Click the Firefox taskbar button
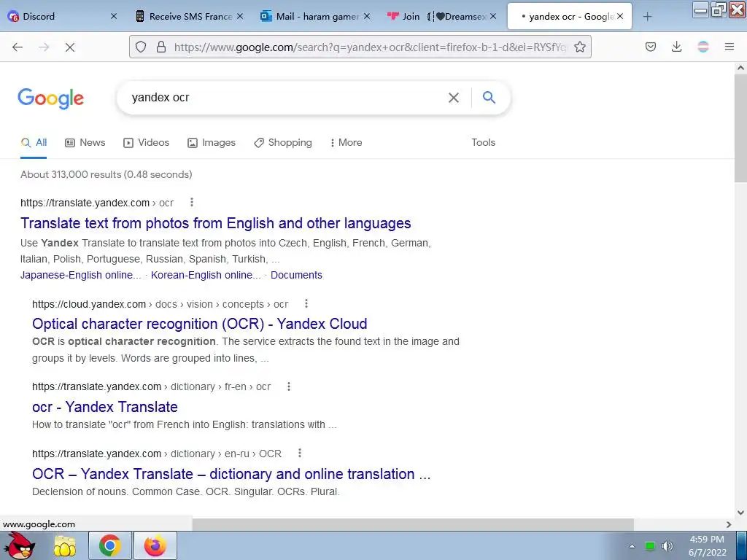 point(155,545)
